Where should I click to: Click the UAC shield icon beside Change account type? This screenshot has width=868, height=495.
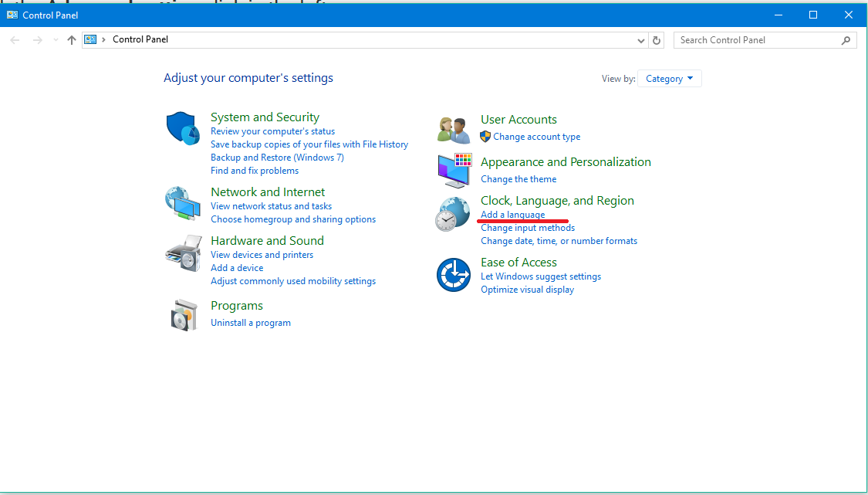click(x=485, y=137)
